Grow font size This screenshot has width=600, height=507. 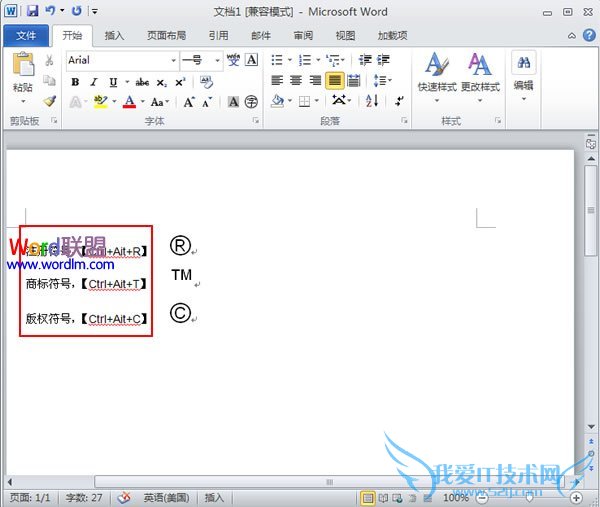(x=189, y=102)
